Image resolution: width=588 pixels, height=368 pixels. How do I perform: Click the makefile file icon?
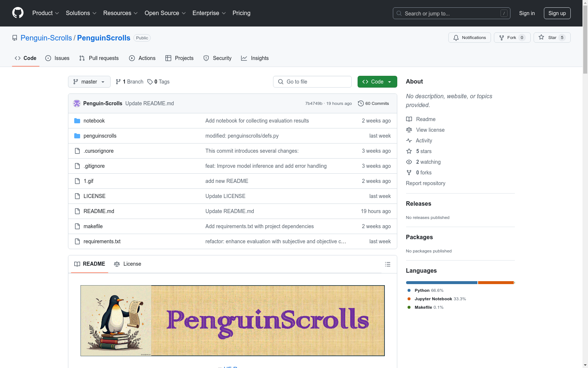tap(77, 226)
